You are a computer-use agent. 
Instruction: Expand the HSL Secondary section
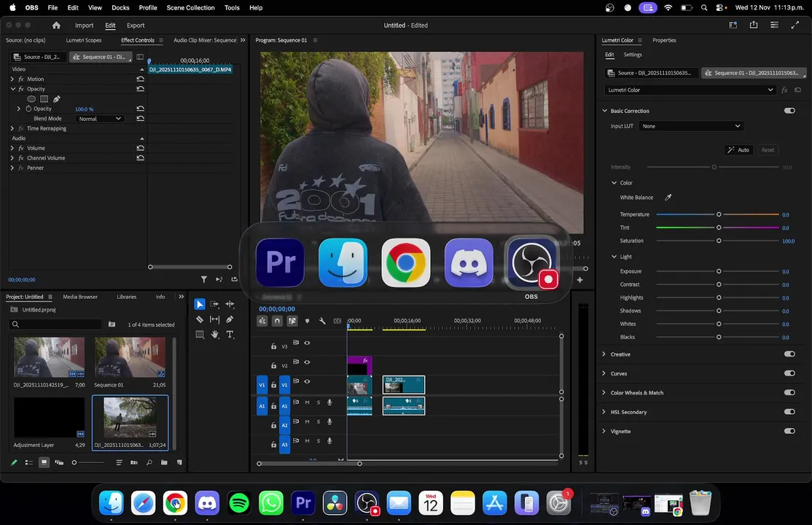pos(604,411)
